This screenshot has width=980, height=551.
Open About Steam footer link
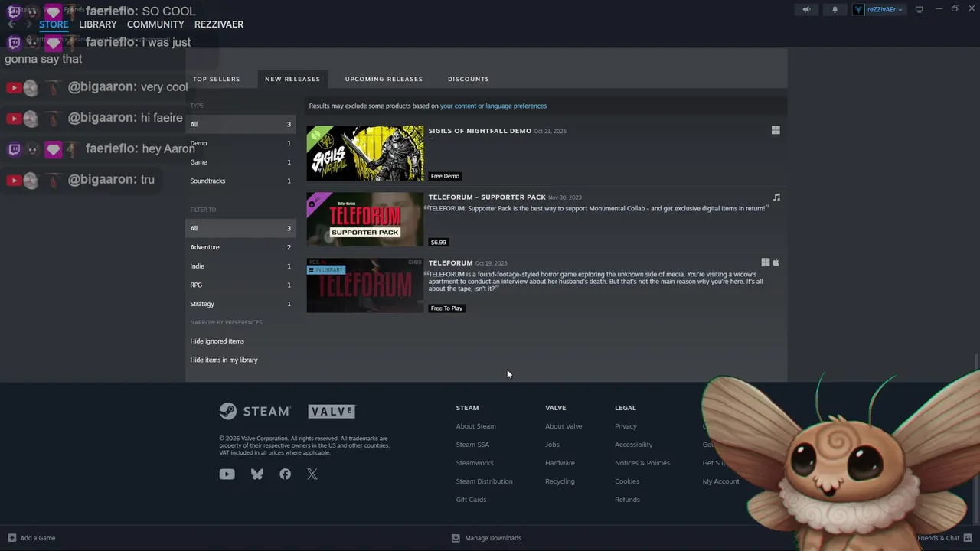(476, 426)
